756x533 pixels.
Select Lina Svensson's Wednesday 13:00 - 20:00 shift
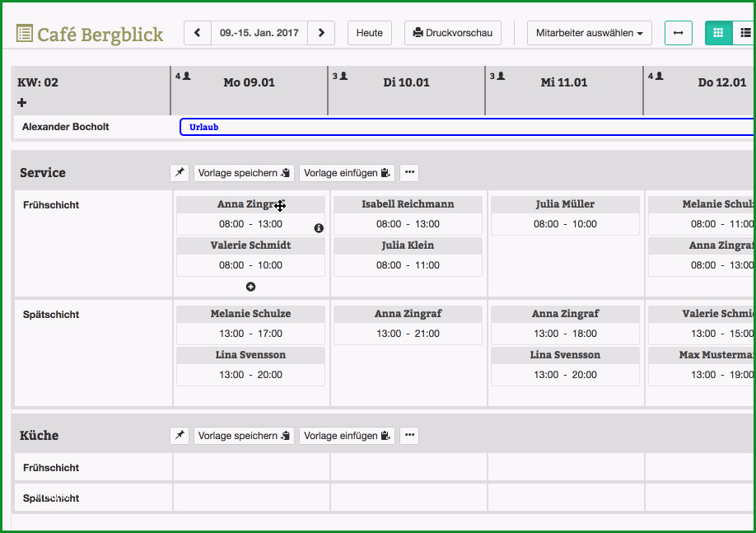[x=565, y=366]
